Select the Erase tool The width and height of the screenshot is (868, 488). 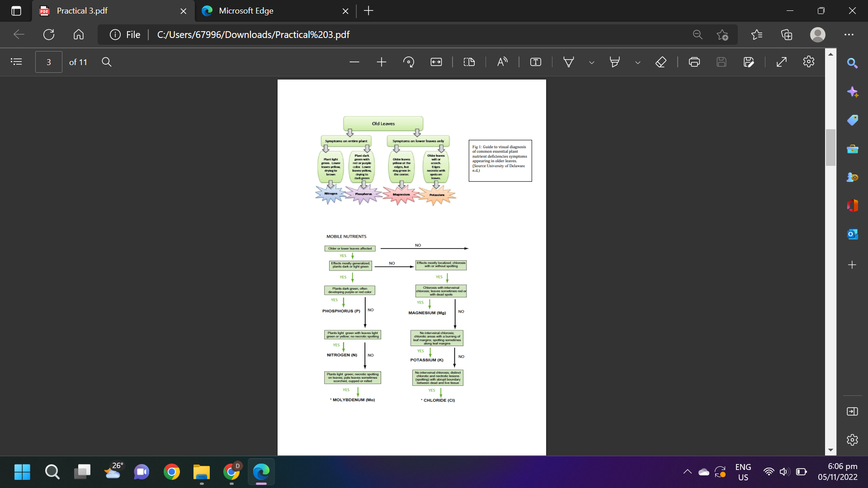(661, 62)
